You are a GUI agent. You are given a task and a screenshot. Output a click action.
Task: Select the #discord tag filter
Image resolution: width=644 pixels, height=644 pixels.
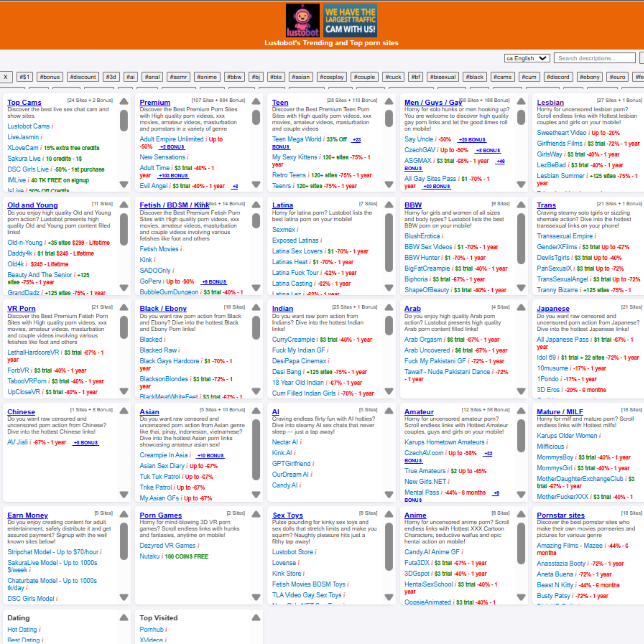point(558,77)
